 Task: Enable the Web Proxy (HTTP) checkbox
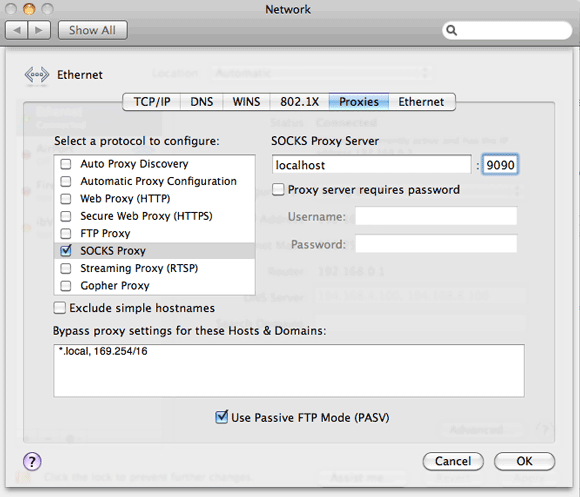click(66, 199)
